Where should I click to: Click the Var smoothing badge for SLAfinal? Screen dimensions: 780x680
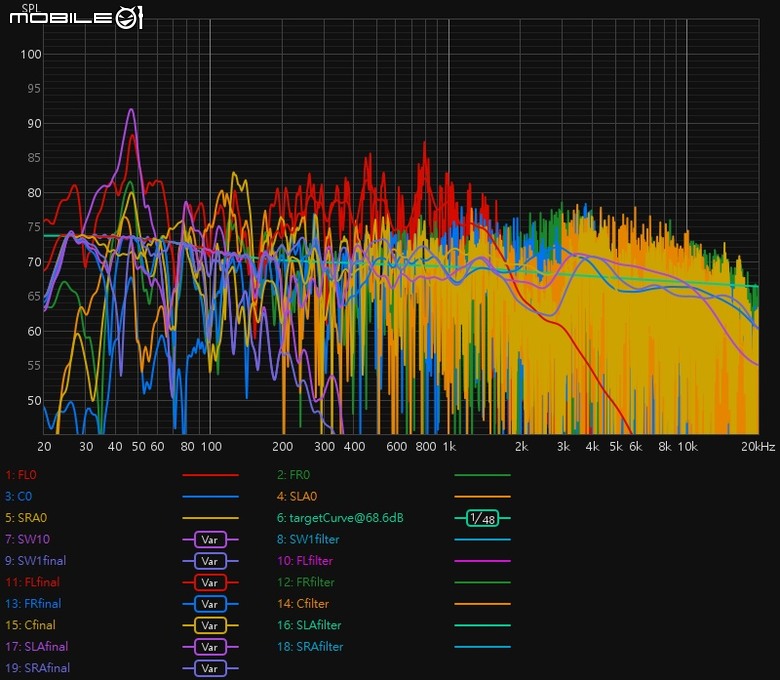[209, 647]
